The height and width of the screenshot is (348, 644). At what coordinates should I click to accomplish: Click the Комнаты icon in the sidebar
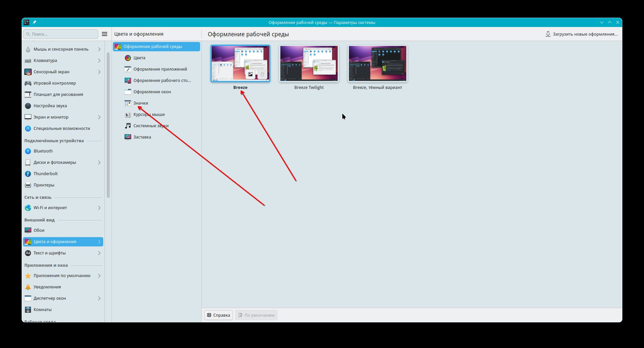coord(28,310)
